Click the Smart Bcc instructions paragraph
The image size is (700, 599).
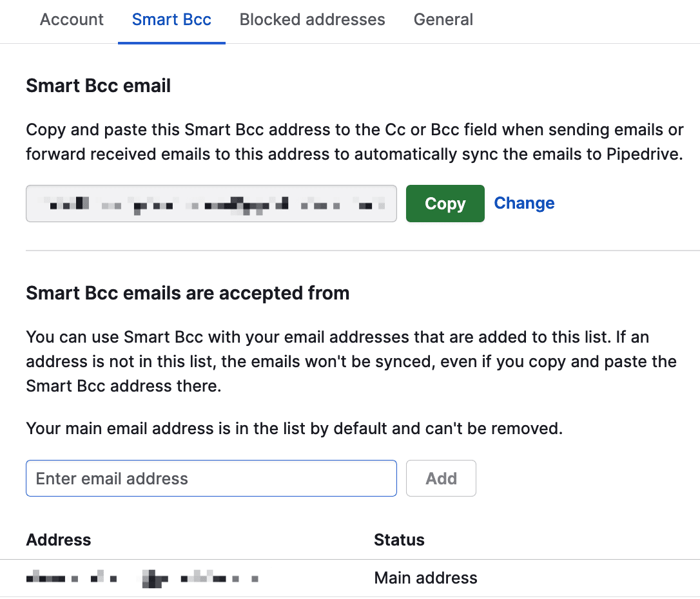click(x=353, y=142)
